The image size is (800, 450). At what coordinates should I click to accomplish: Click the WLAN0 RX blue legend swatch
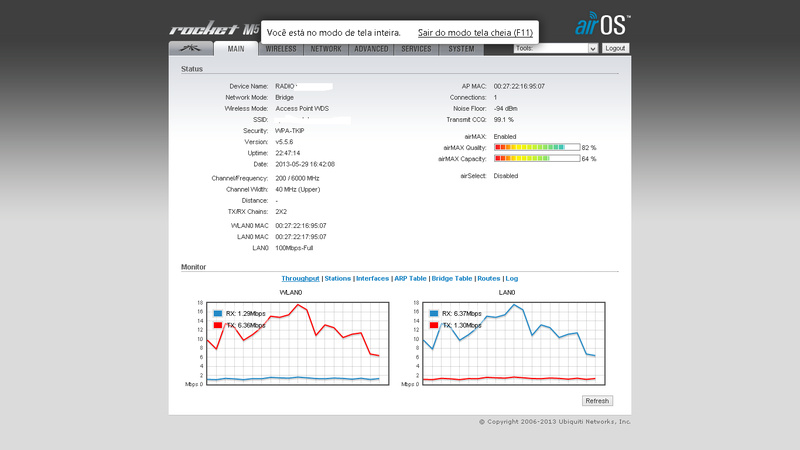(x=218, y=314)
